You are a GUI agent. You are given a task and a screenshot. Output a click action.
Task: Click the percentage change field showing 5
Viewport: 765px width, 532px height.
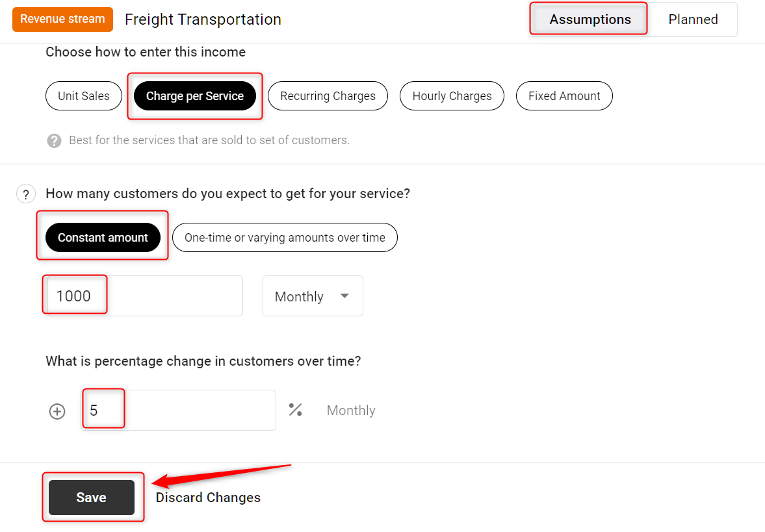click(179, 411)
